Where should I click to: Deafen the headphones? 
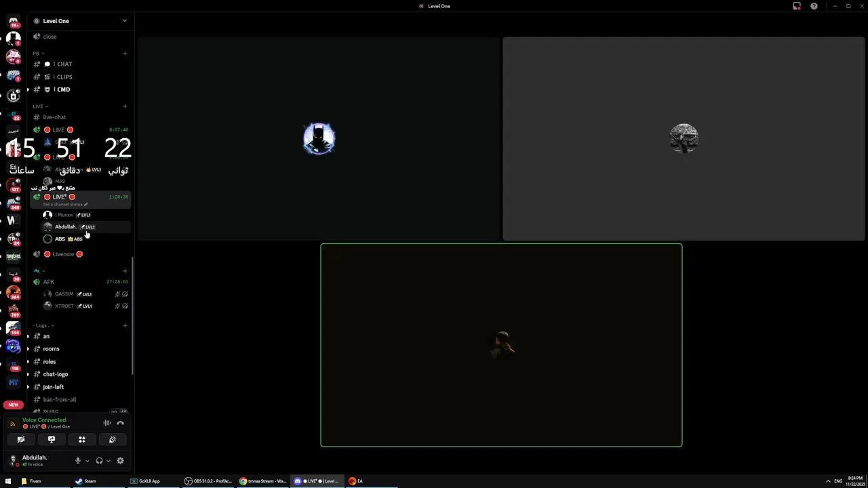99,461
